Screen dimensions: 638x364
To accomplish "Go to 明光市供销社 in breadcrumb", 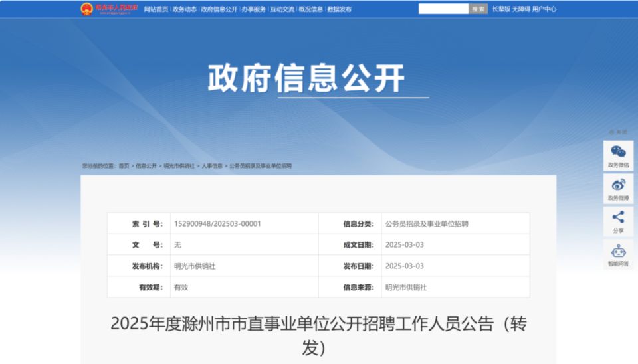I will pos(179,166).
